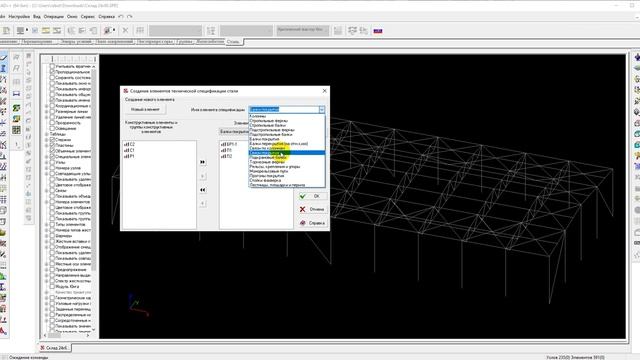
Task: Click the double right arrow move-all button
Action: tap(203, 162)
